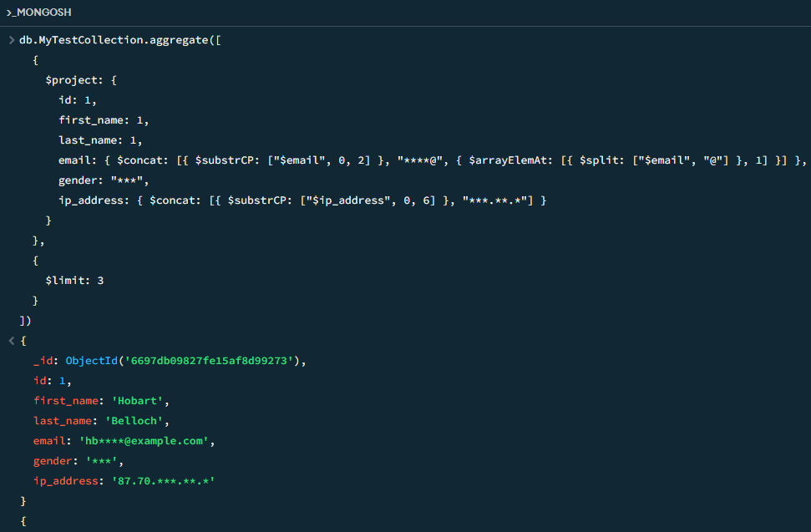Click the output chevron before the first result
The image size is (811, 532).
point(12,341)
